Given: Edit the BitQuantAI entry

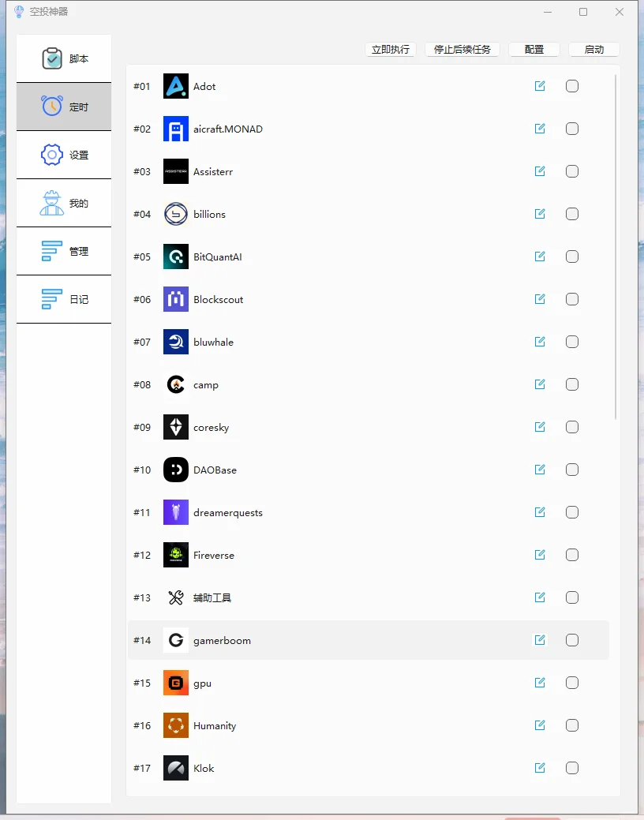Looking at the screenshot, I should 540,256.
